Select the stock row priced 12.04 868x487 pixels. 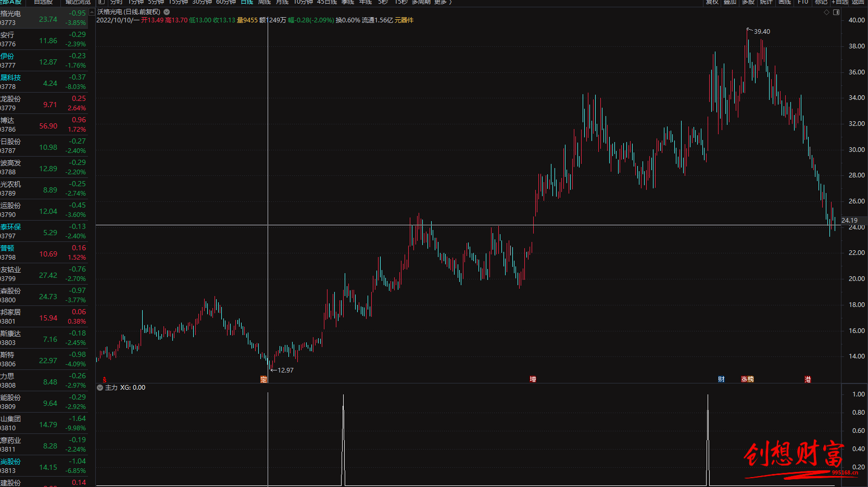pos(44,210)
